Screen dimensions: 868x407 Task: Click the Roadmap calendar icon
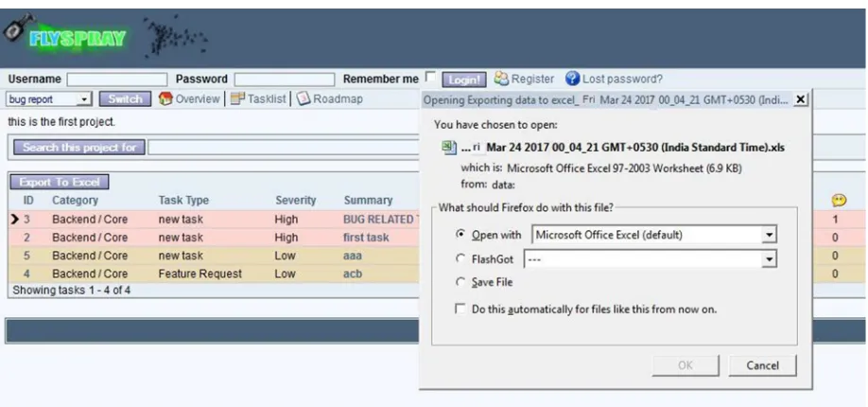click(x=304, y=98)
